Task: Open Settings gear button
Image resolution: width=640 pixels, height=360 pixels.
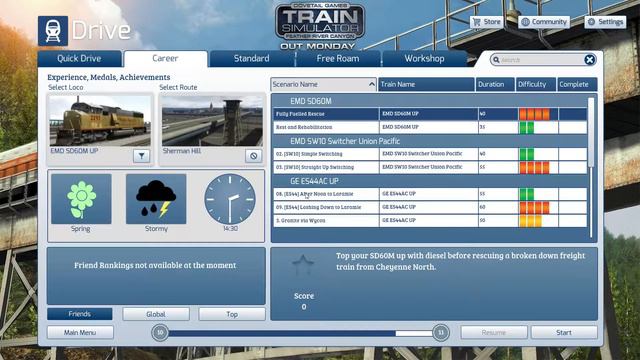Action: coord(605,22)
